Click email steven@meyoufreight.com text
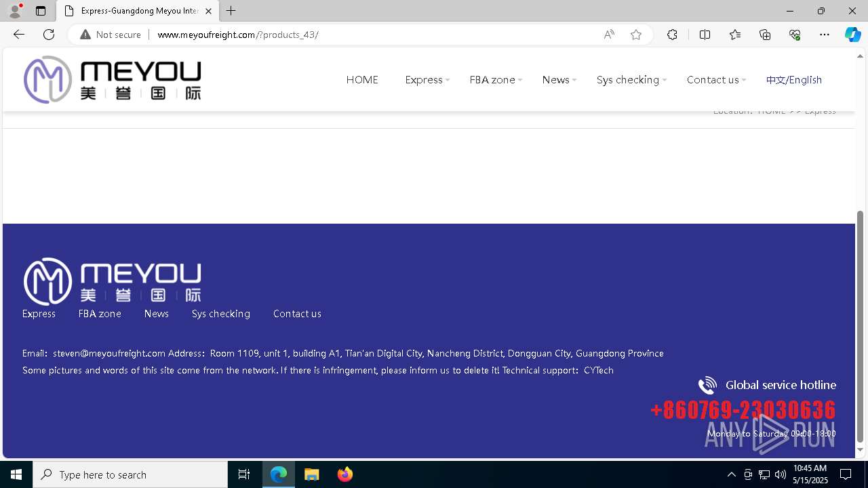 click(109, 353)
